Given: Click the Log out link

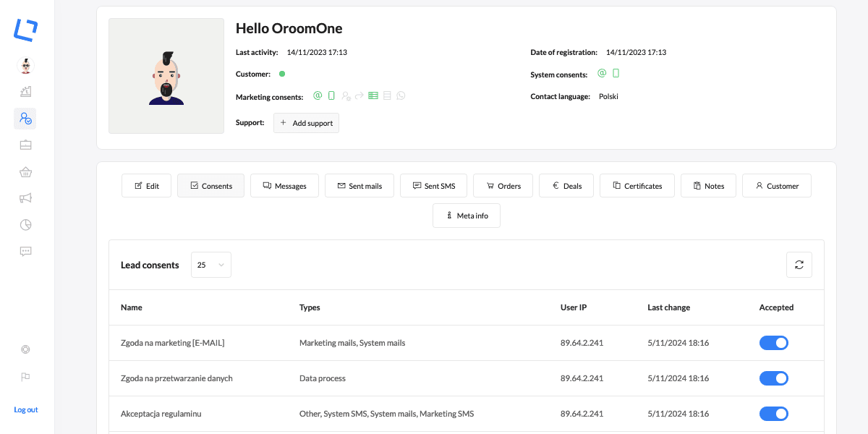Looking at the screenshot, I should (x=26, y=409).
